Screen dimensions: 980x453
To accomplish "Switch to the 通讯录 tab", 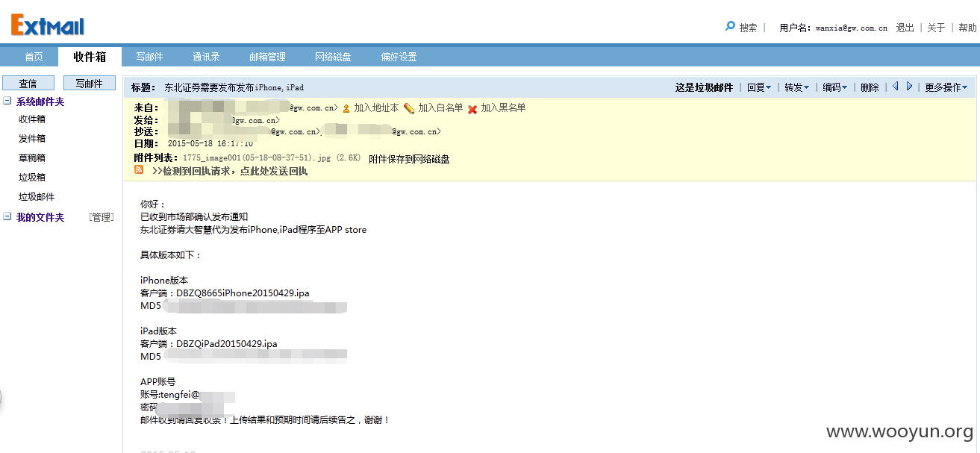I will (206, 57).
